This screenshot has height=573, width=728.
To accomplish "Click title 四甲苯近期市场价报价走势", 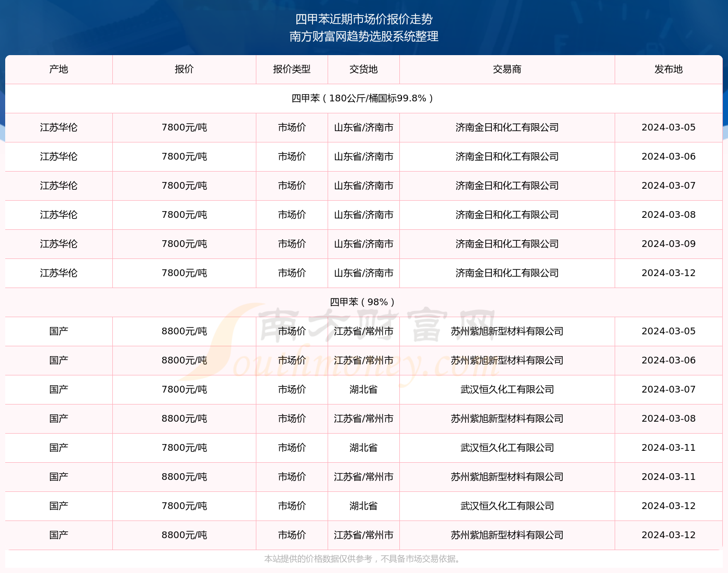I will [x=364, y=19].
